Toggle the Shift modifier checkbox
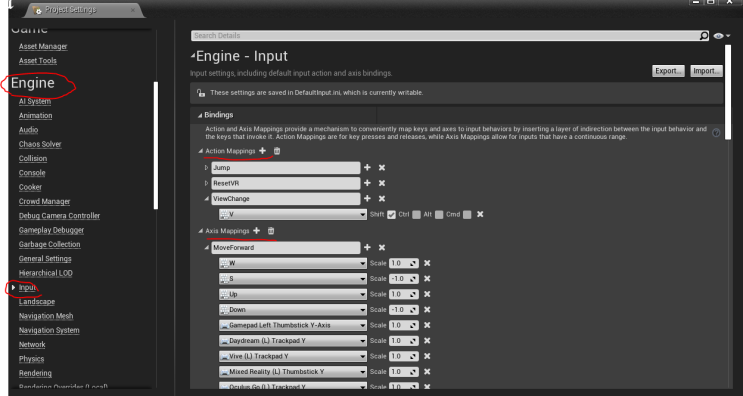The height and width of the screenshot is (396, 743). tap(391, 215)
